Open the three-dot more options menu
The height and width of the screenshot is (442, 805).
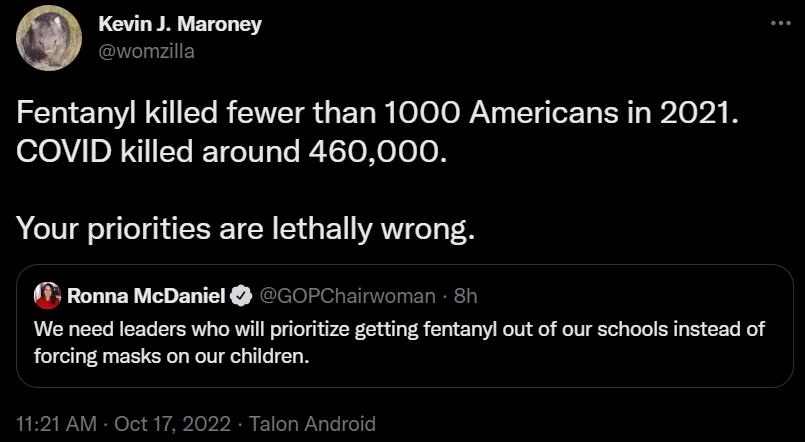click(x=780, y=24)
